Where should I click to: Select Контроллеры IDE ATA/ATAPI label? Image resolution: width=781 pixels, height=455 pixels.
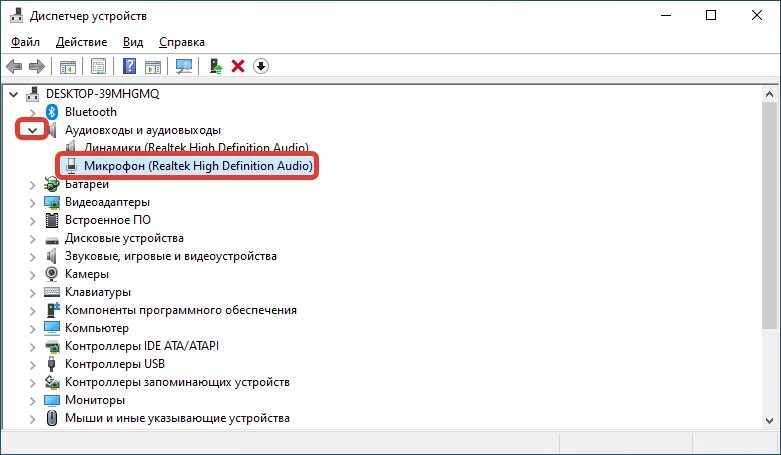(x=141, y=346)
